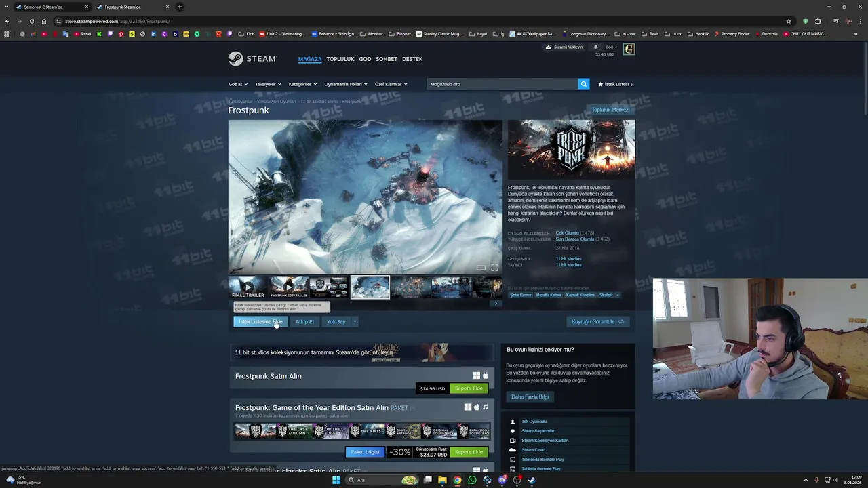Play the Frostpunk GOTY Trailer thumbnail
Viewport: 868px width, 488px height.
pyautogui.click(x=289, y=287)
